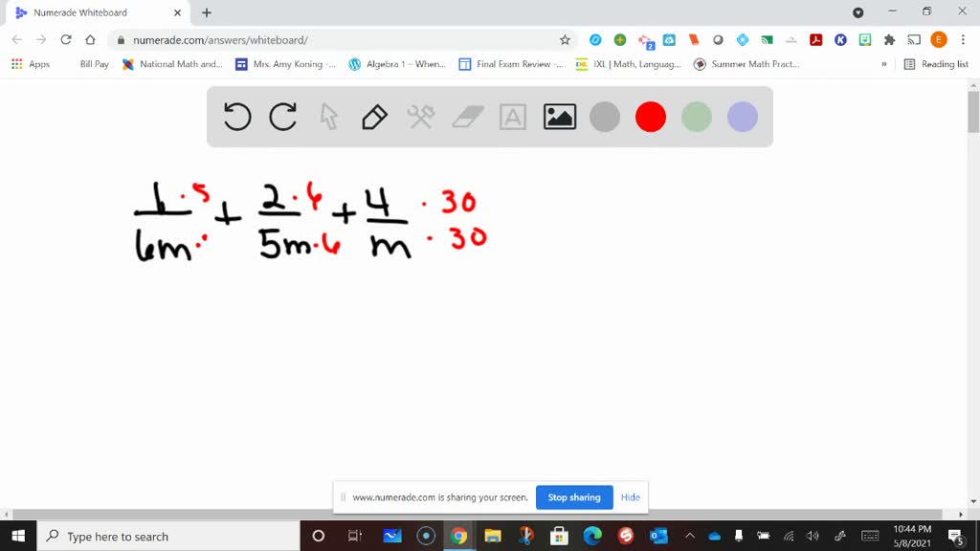Open the crossed tools settings icon

[421, 117]
